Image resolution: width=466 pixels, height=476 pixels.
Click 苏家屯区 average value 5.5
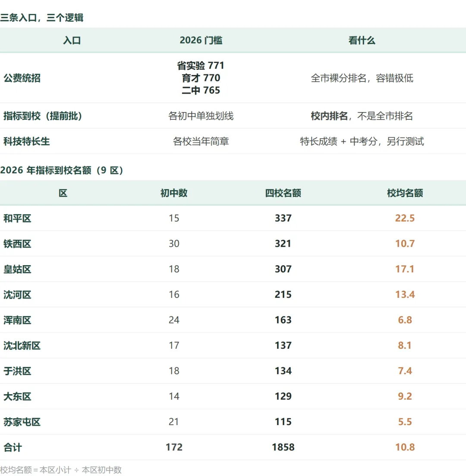(405, 422)
